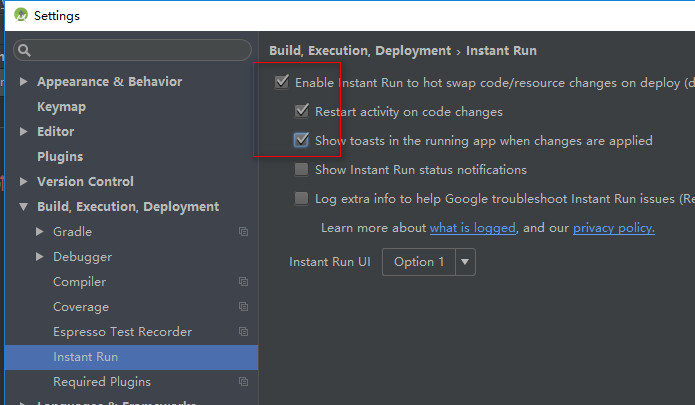Open Gradle settings page
695x405 pixels.
pyautogui.click(x=72, y=231)
